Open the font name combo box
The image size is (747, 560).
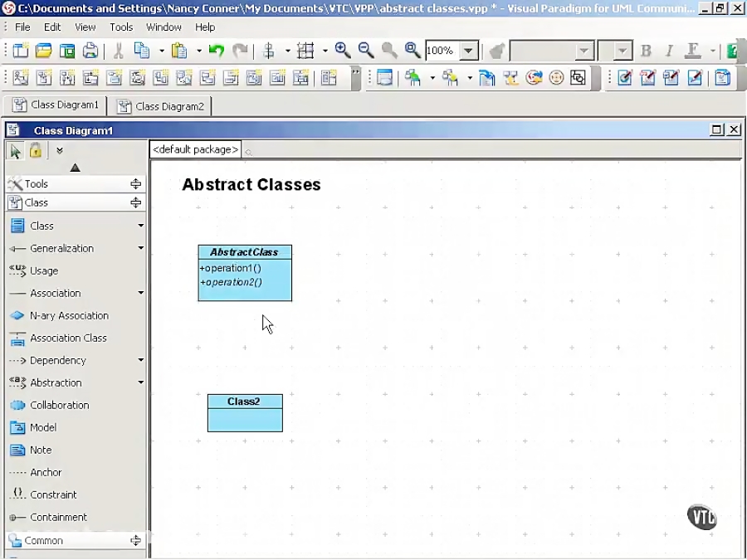552,51
